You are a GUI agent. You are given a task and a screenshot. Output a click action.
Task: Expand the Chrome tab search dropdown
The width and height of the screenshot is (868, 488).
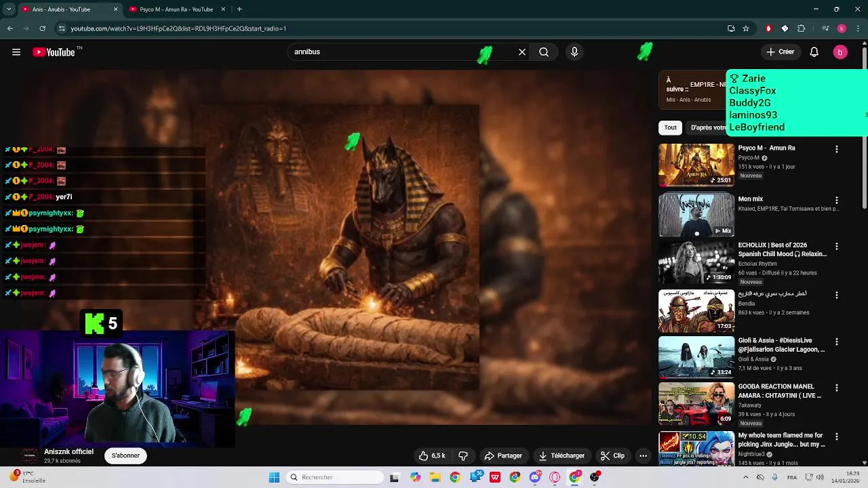[9, 9]
